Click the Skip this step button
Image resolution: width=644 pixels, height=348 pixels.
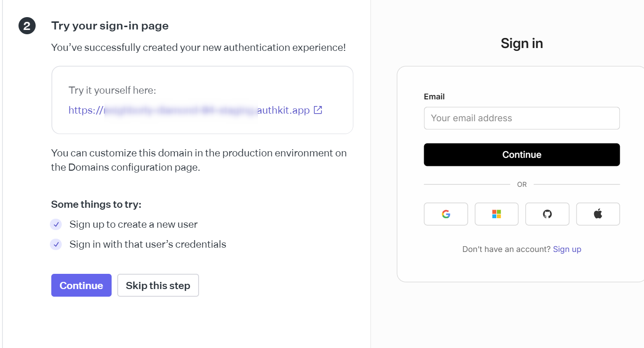coord(158,285)
